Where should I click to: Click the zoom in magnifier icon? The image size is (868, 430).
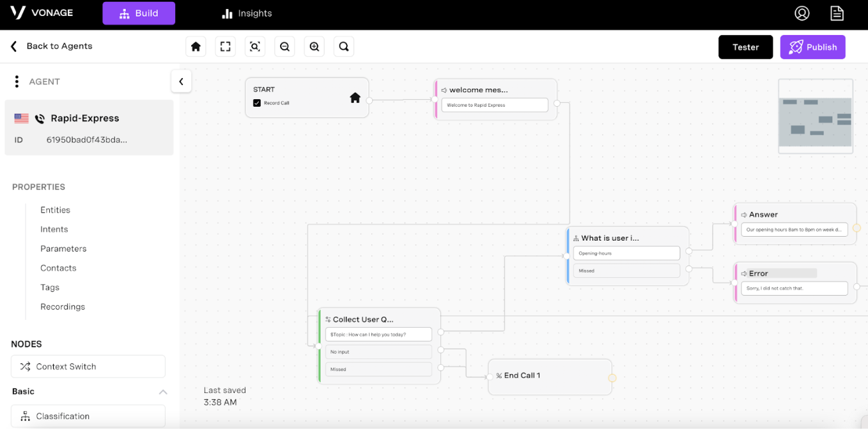pos(314,47)
